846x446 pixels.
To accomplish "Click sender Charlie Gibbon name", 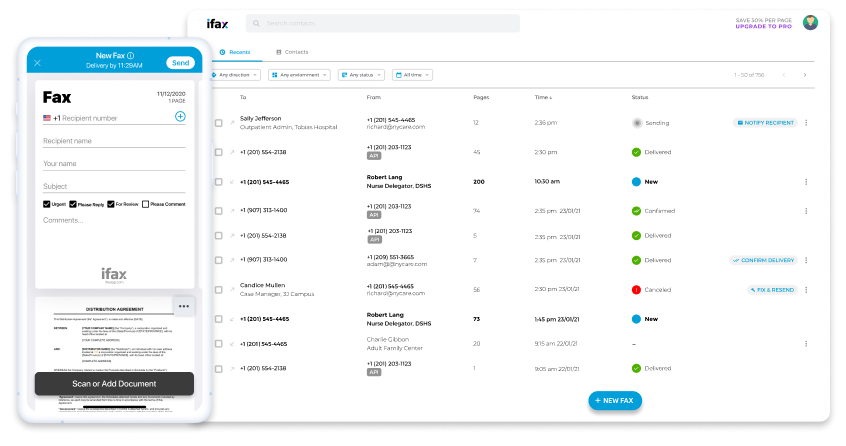I will tap(387, 339).
